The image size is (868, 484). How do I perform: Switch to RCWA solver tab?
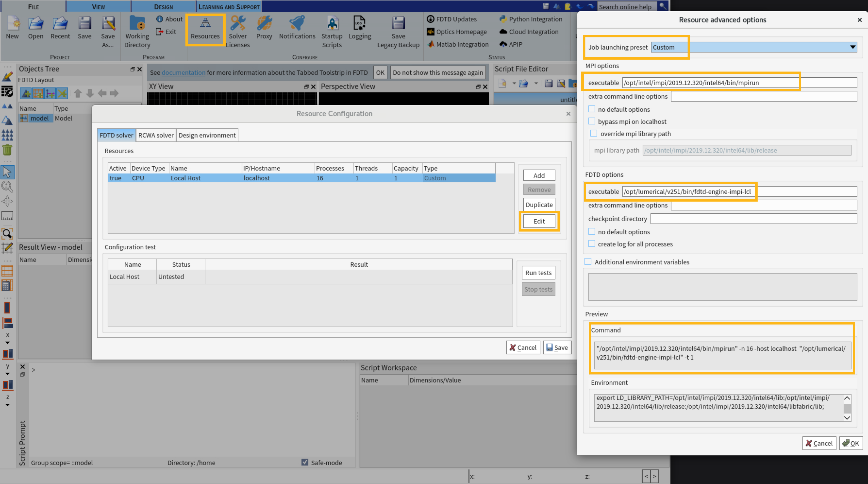point(156,135)
